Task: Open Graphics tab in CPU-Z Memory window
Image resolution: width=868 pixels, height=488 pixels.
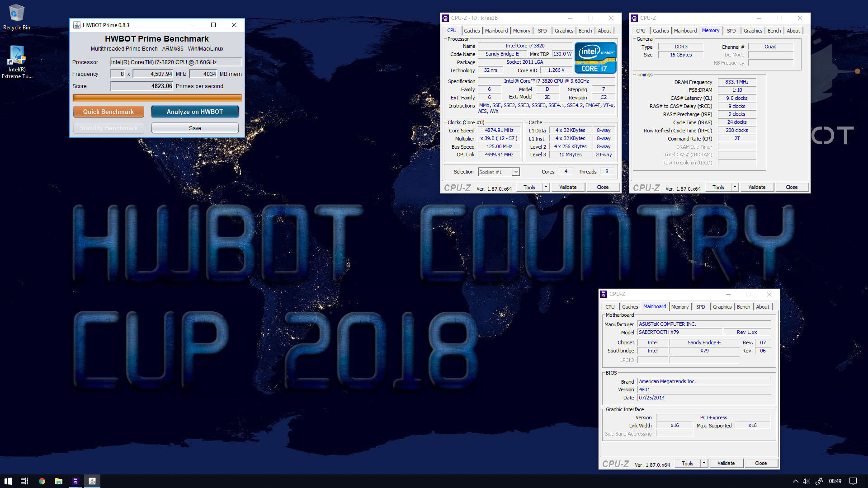Action: point(753,31)
